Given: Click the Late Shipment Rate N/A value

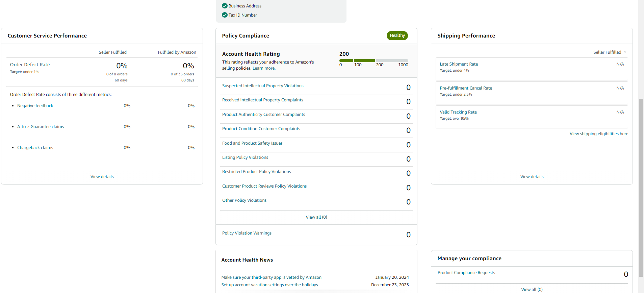Looking at the screenshot, I should click(620, 64).
